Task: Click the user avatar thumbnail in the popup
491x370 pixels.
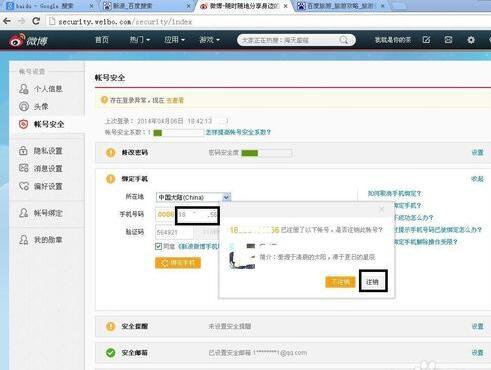Action: point(242,256)
